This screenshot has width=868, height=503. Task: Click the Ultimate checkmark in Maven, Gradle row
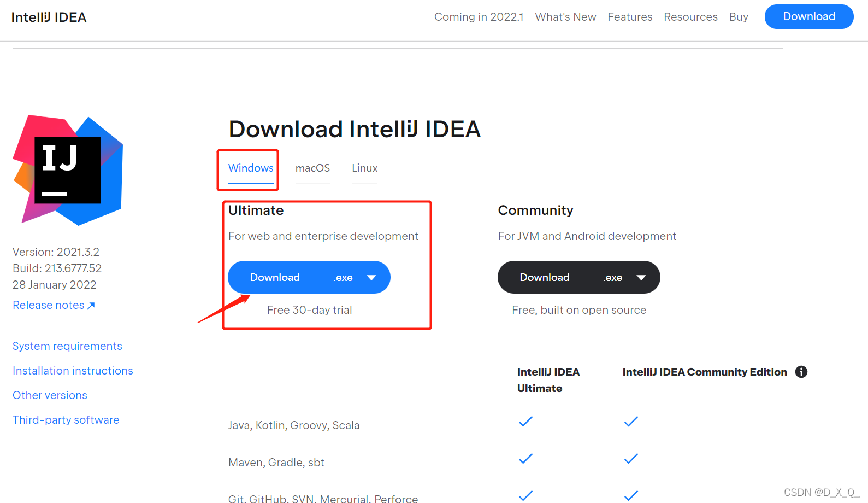[x=525, y=458]
